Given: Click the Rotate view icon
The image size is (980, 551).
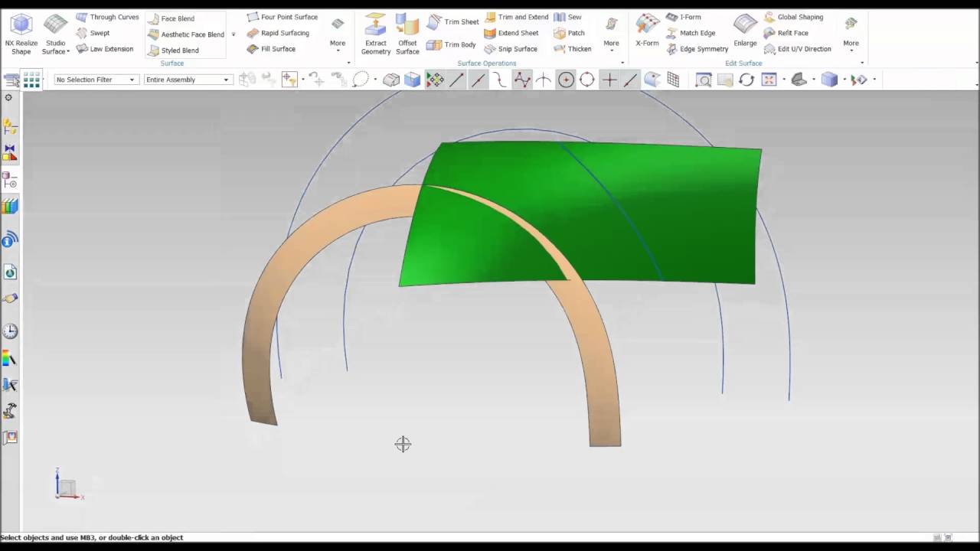Looking at the screenshot, I should tap(746, 80).
